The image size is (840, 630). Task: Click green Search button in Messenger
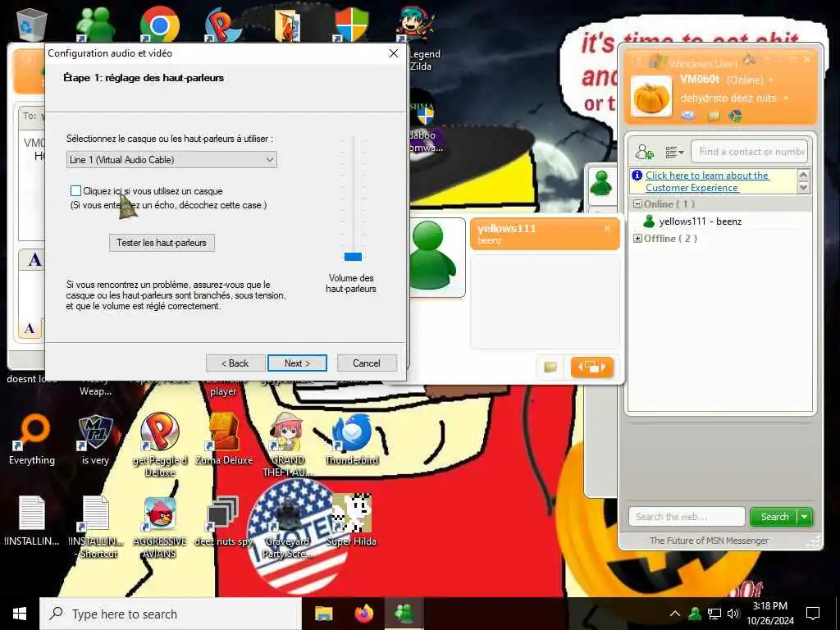tap(774, 517)
